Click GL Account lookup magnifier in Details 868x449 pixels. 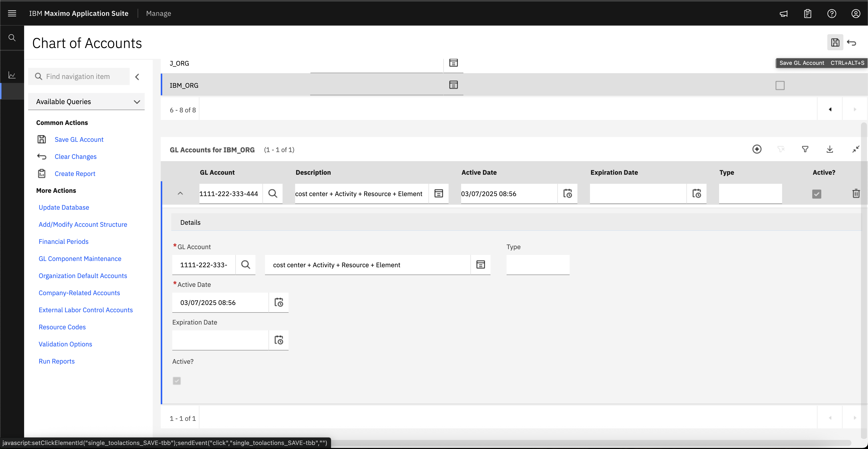click(246, 265)
